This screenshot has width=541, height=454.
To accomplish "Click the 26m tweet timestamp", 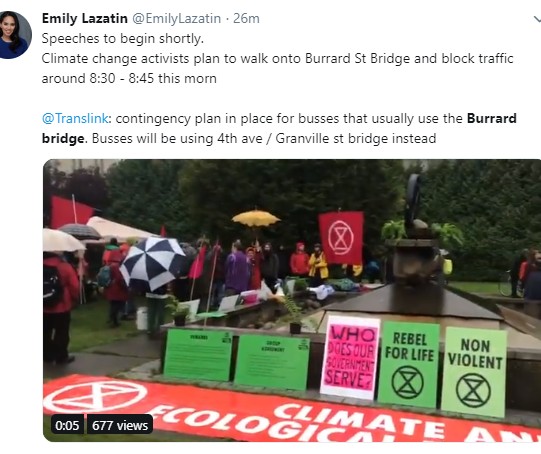I will tap(246, 18).
